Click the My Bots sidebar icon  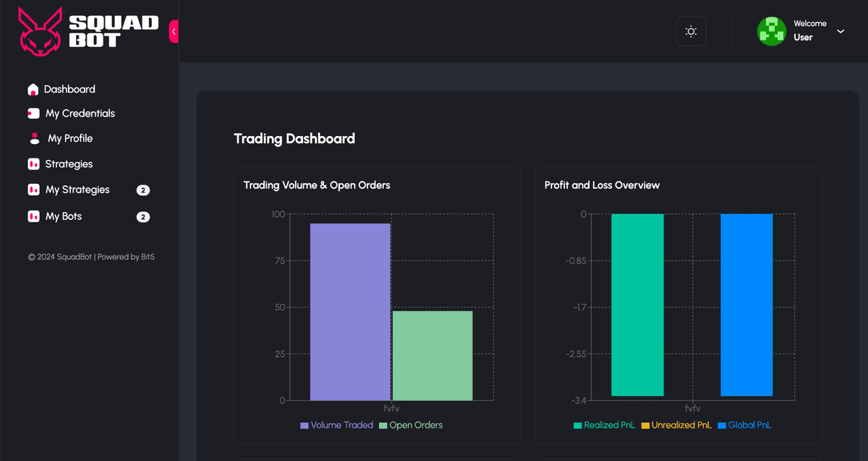[x=33, y=216]
